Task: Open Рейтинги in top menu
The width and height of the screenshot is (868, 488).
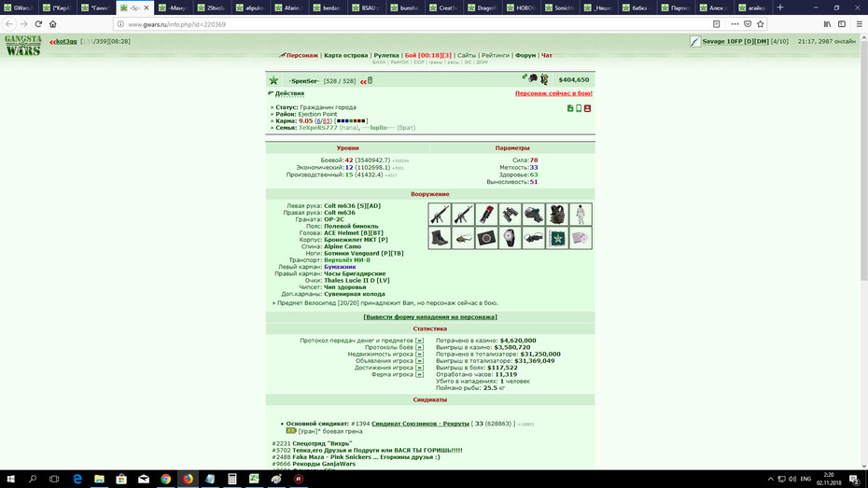Action: 496,55
